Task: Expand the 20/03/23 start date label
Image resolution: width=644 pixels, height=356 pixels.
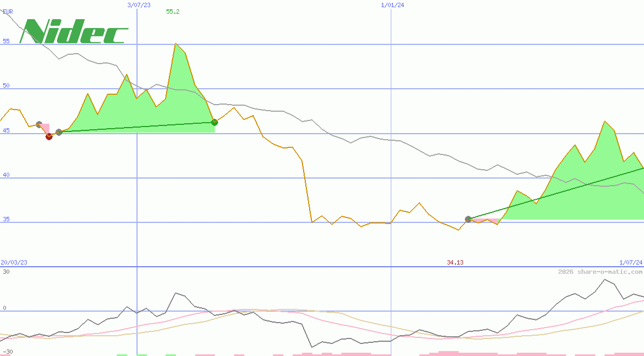Action: pyautogui.click(x=14, y=262)
